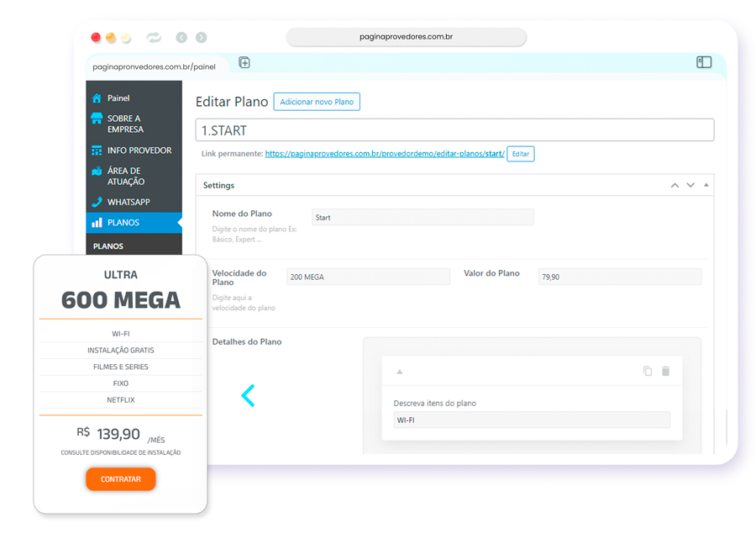
Task: Duplicate the plan item with copy icon
Action: click(648, 371)
